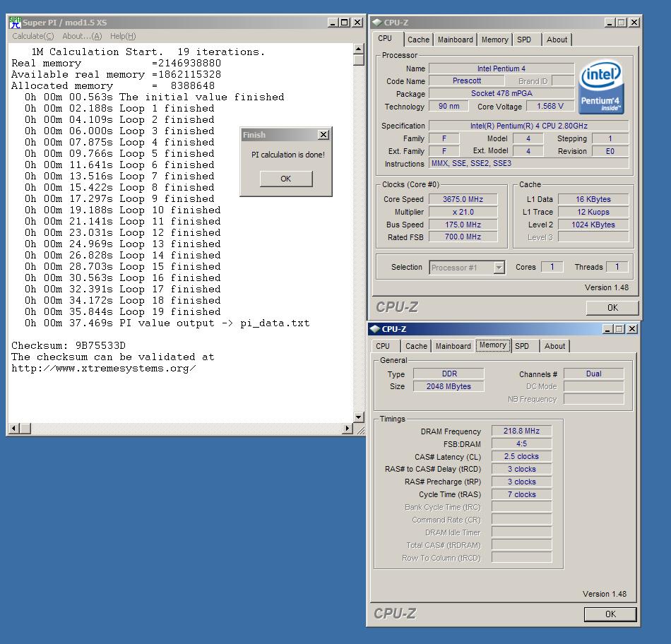Minimize the top CPU-Z window
The height and width of the screenshot is (644, 671).
[610, 23]
